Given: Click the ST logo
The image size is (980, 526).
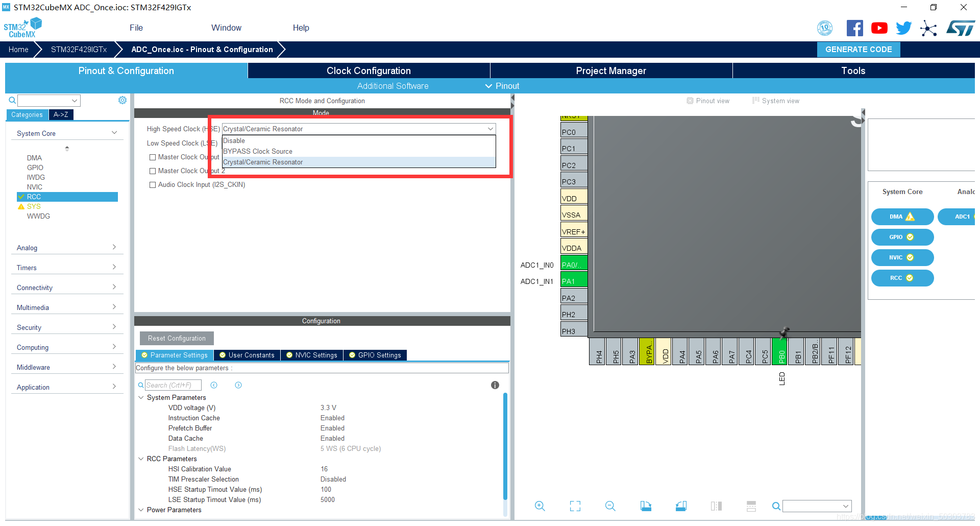Looking at the screenshot, I should click(961, 28).
